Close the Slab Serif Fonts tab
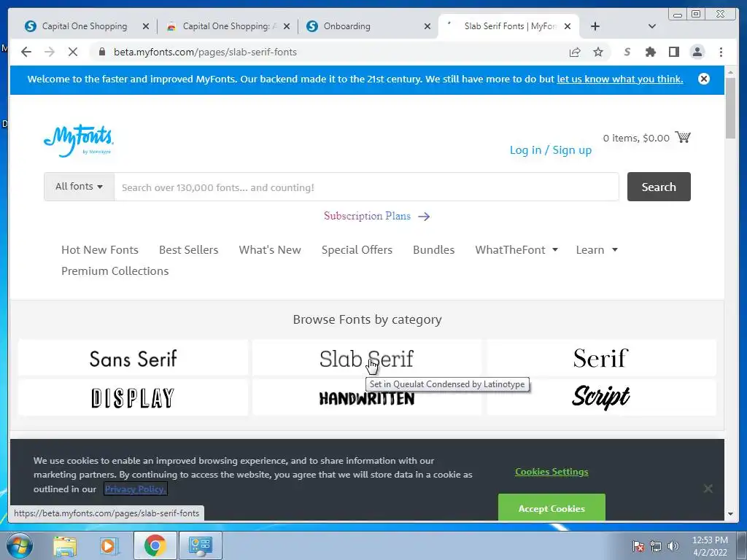The height and width of the screenshot is (560, 747). 568,26
